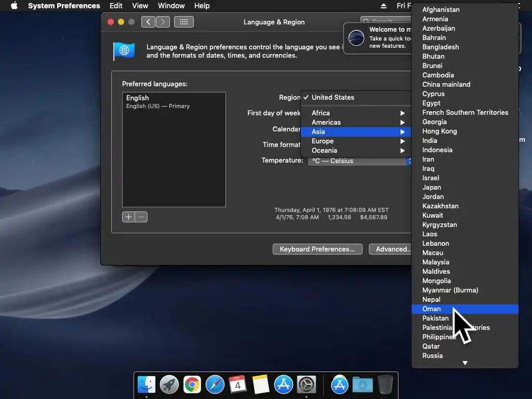Screen dimensions: 532x399
Task: Click the Search field in preferences window
Action: (386, 20)
